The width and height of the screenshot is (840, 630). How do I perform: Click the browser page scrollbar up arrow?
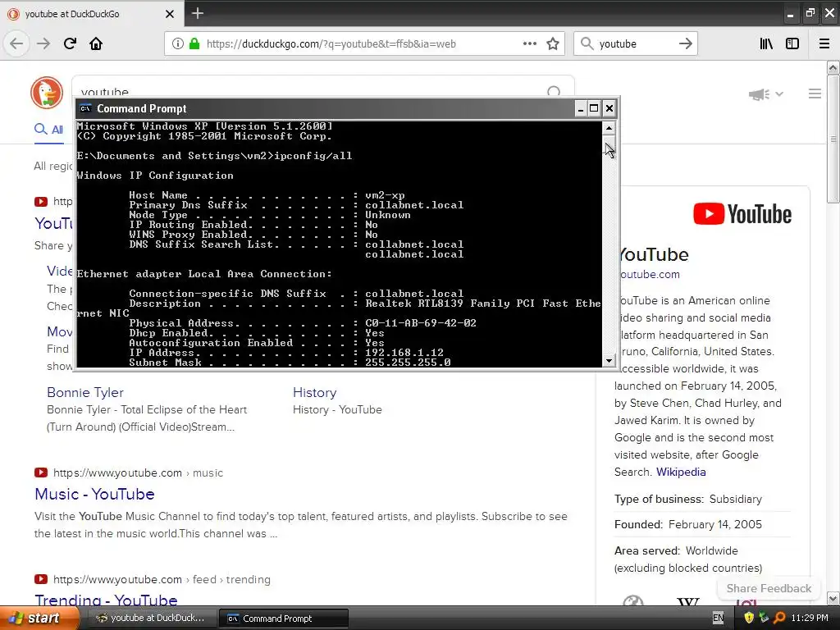(833, 67)
